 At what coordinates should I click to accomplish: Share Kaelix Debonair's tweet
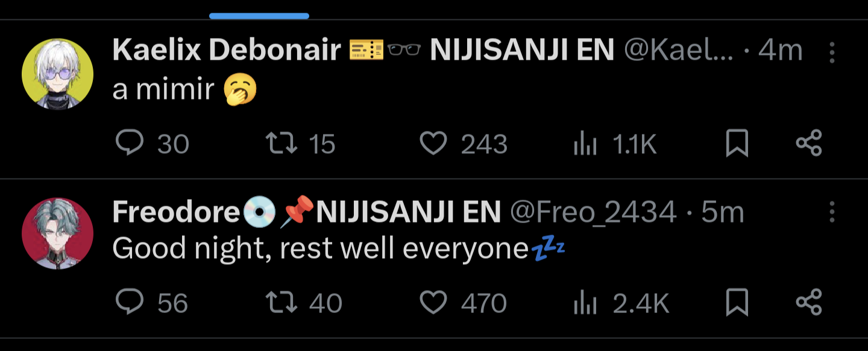[x=809, y=144]
